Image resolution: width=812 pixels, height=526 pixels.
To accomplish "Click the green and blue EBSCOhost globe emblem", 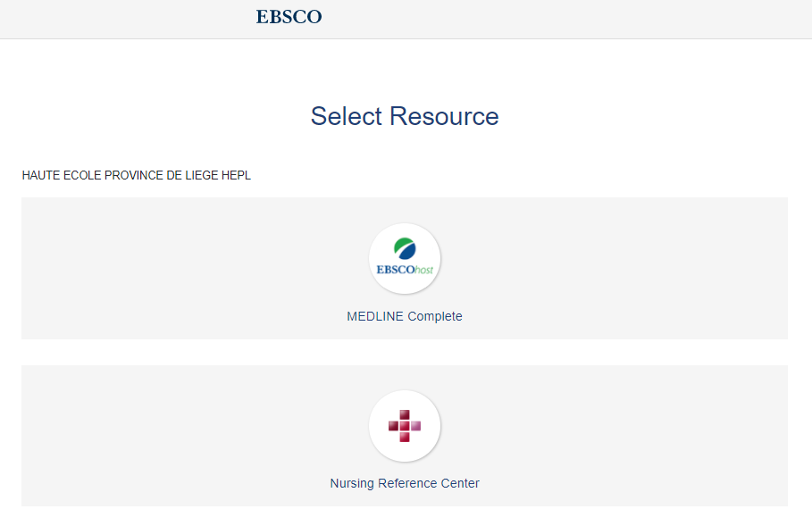I will pyautogui.click(x=405, y=248).
